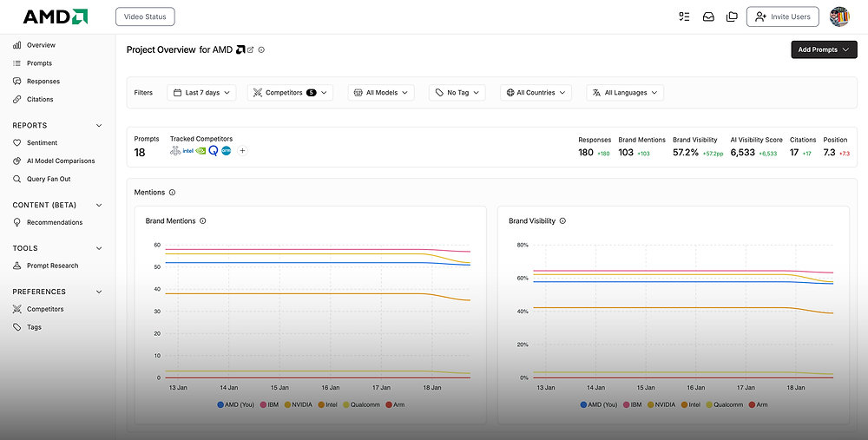Toggle AMD (You) series in Brand Visibility legend
Image resolution: width=868 pixels, height=440 pixels.
click(x=599, y=404)
